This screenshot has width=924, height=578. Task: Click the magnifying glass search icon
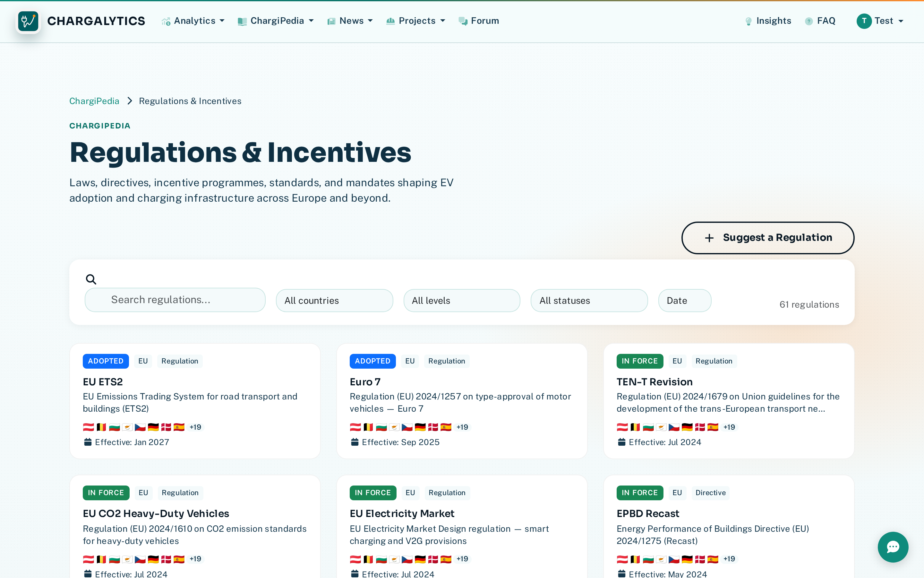click(x=91, y=279)
